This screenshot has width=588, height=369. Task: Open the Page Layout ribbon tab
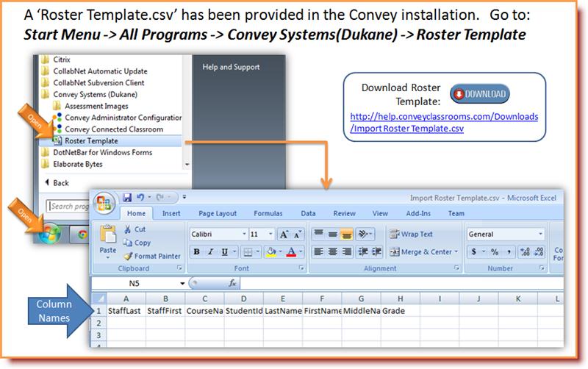(x=218, y=213)
